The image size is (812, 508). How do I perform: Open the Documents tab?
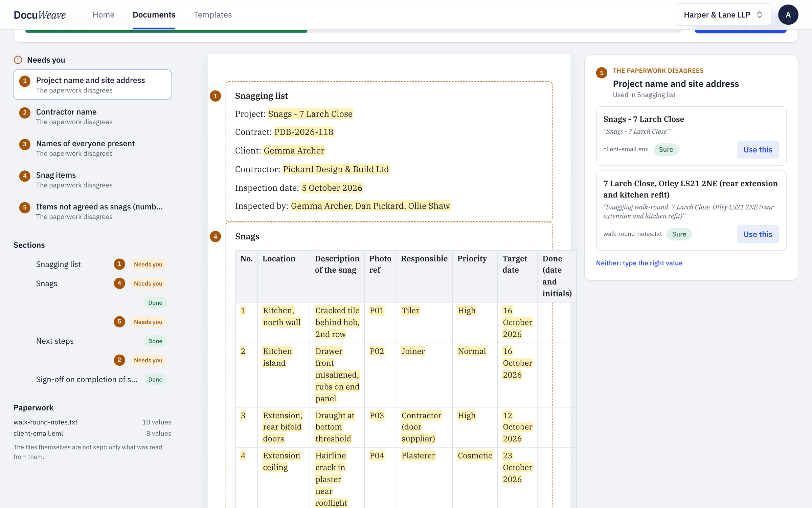pyautogui.click(x=154, y=15)
